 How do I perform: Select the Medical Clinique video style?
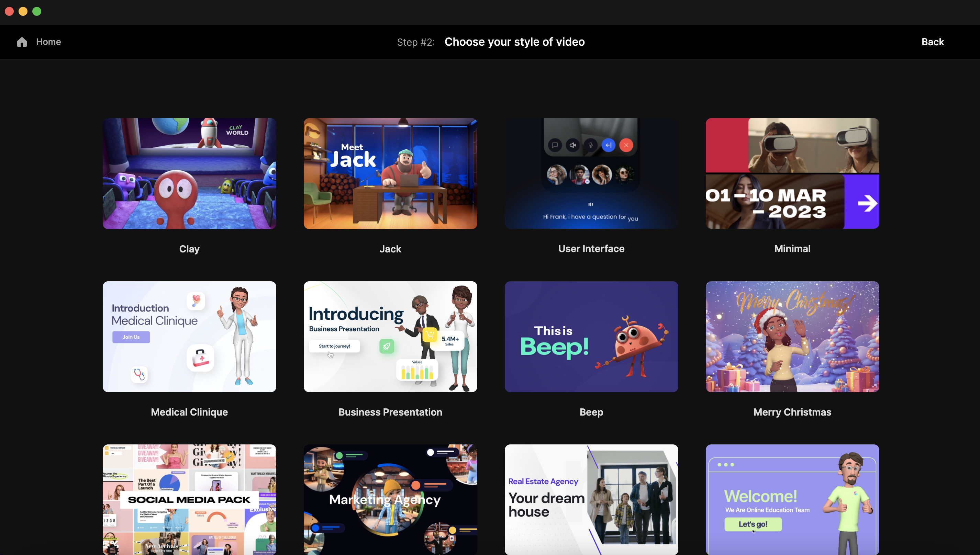tap(189, 336)
